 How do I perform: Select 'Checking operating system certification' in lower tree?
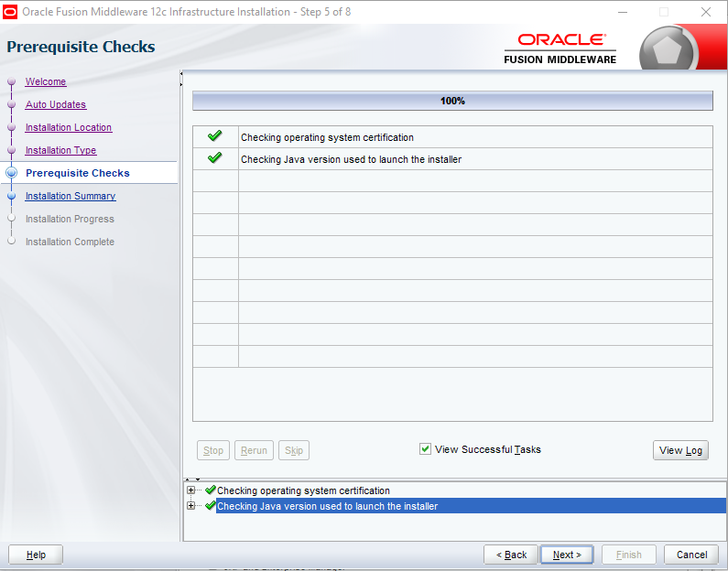304,490
